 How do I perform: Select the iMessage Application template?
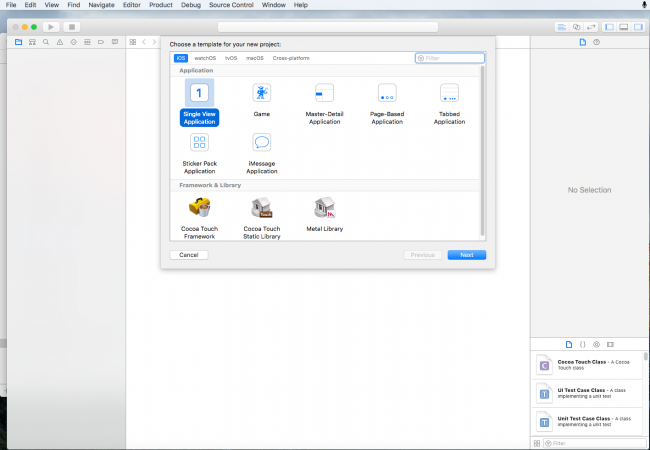[262, 153]
